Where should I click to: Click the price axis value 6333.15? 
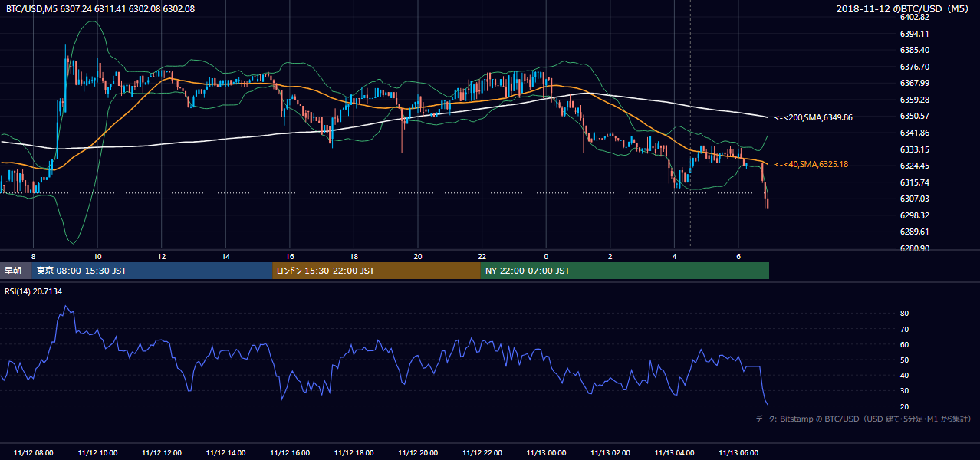915,149
